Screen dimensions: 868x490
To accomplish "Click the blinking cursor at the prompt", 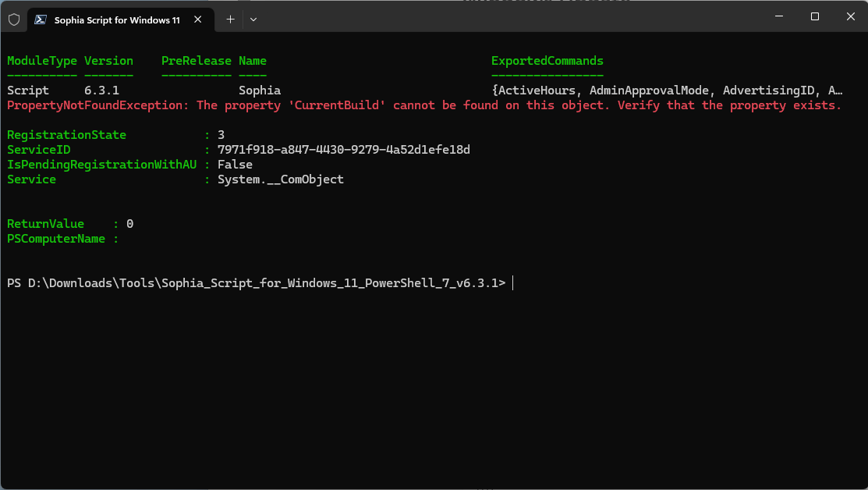I will (513, 282).
